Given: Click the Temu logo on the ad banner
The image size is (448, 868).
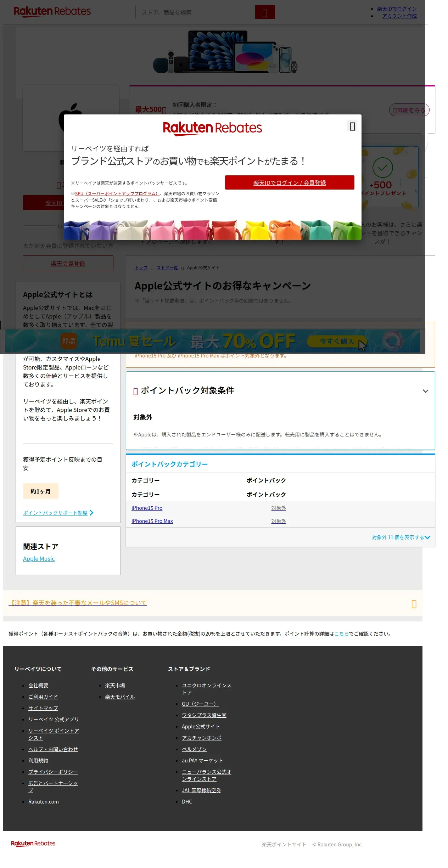Looking at the screenshot, I should pyautogui.click(x=69, y=341).
